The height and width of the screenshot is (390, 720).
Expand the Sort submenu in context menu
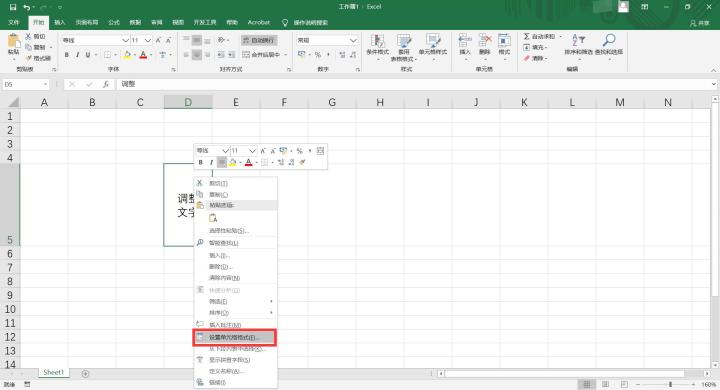click(x=235, y=313)
